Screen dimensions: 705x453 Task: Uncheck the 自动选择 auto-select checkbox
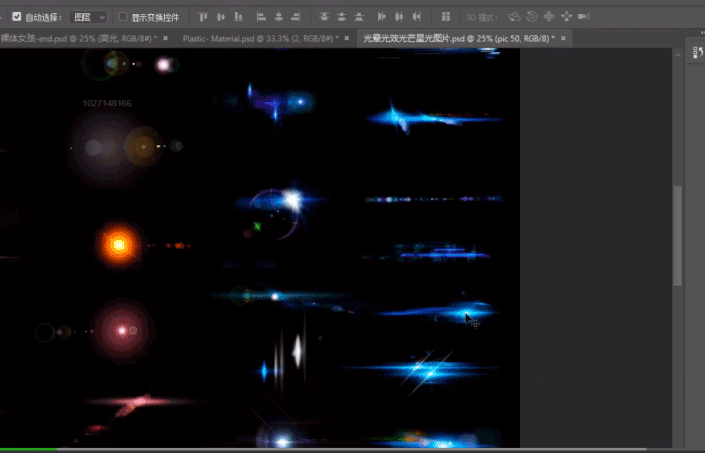[17, 17]
